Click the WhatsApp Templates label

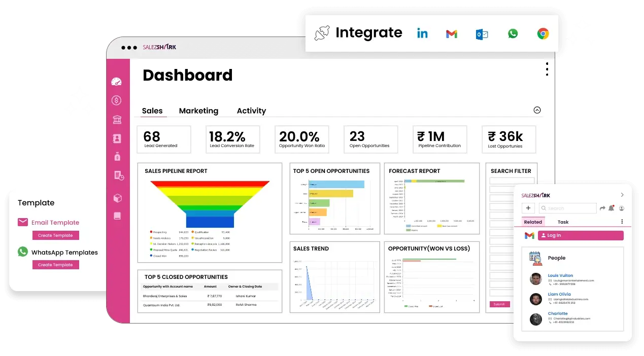coord(64,252)
